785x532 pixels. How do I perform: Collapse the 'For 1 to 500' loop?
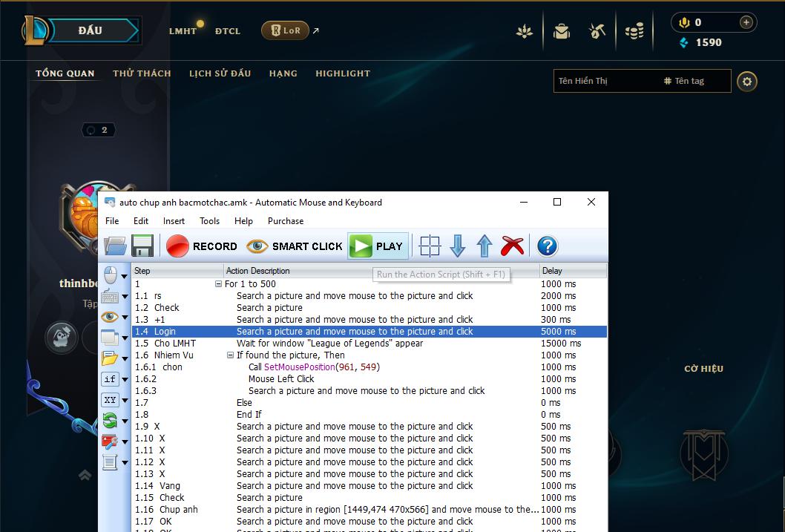tap(218, 283)
